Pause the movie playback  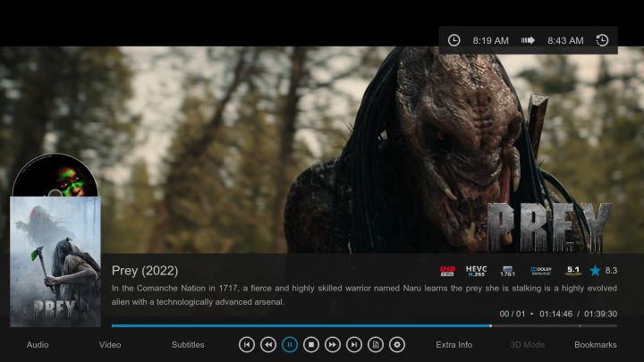coord(290,344)
